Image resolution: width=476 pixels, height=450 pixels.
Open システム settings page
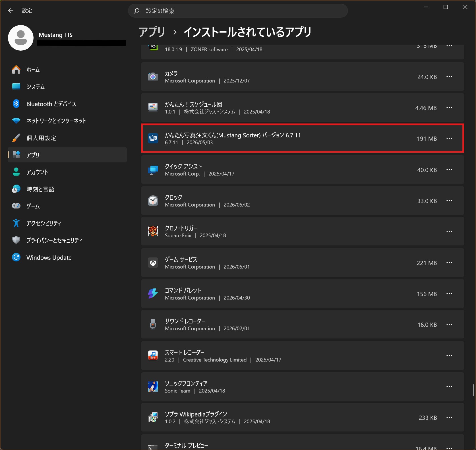tap(67, 87)
